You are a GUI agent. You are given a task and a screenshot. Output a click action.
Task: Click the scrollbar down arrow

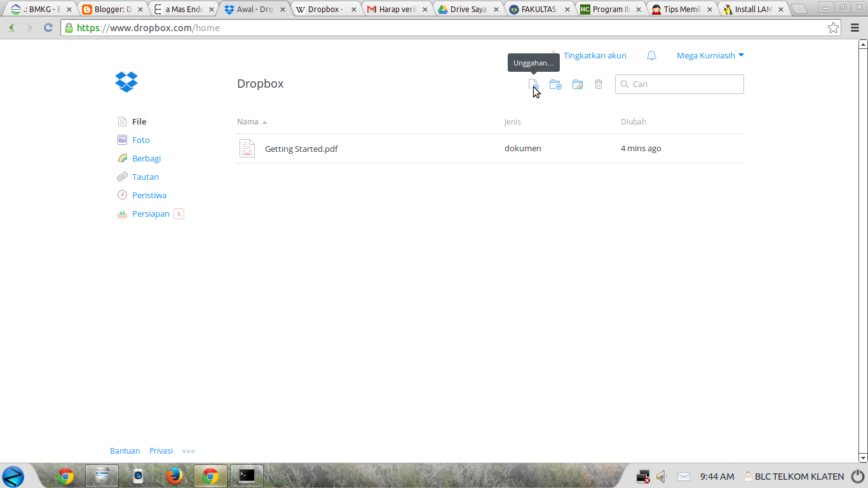click(x=863, y=457)
